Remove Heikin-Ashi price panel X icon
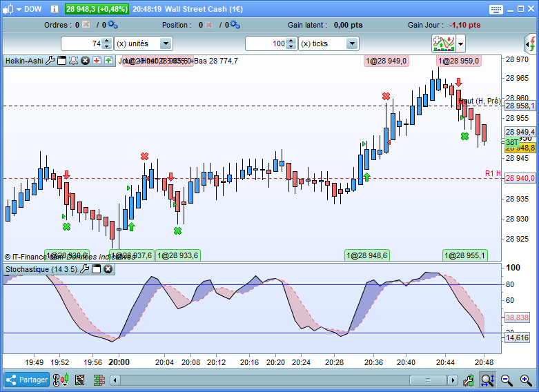 (86, 61)
